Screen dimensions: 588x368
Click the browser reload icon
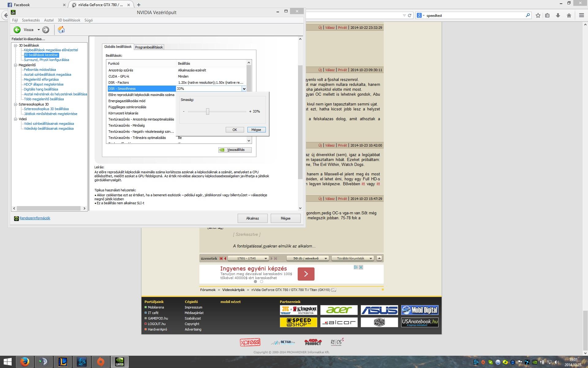coord(409,15)
